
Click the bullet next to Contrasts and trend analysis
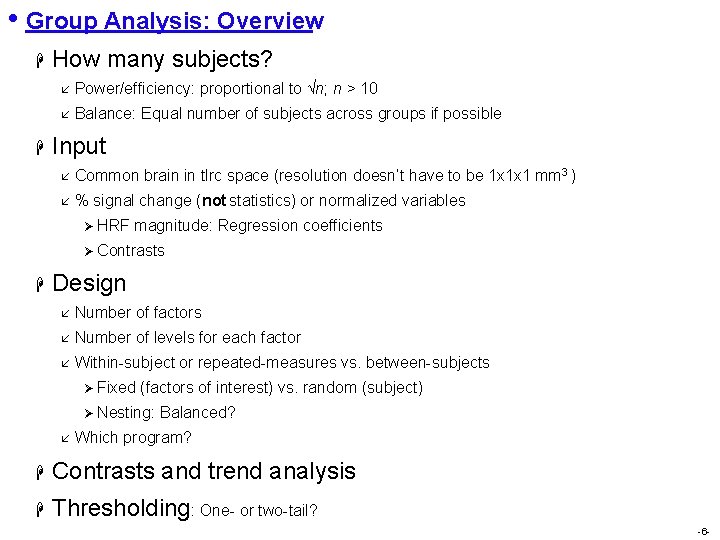40,472
